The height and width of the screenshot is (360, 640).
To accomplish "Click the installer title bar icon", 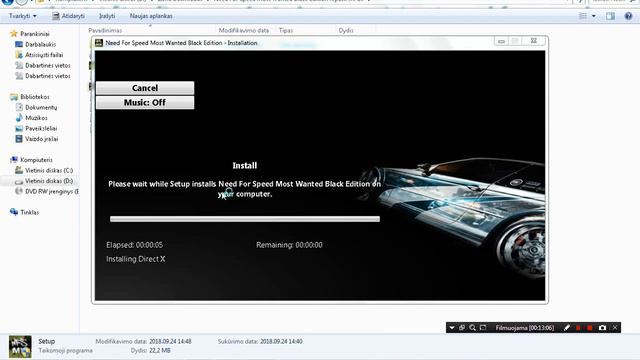I will coord(99,42).
